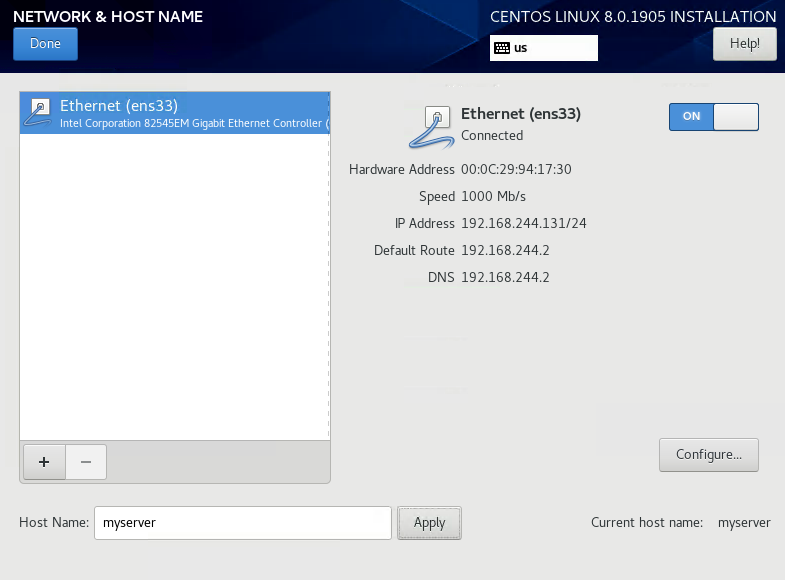Click the NETWORK & HOST NAME title
Viewport: 785px width, 580px height.
[x=108, y=17]
